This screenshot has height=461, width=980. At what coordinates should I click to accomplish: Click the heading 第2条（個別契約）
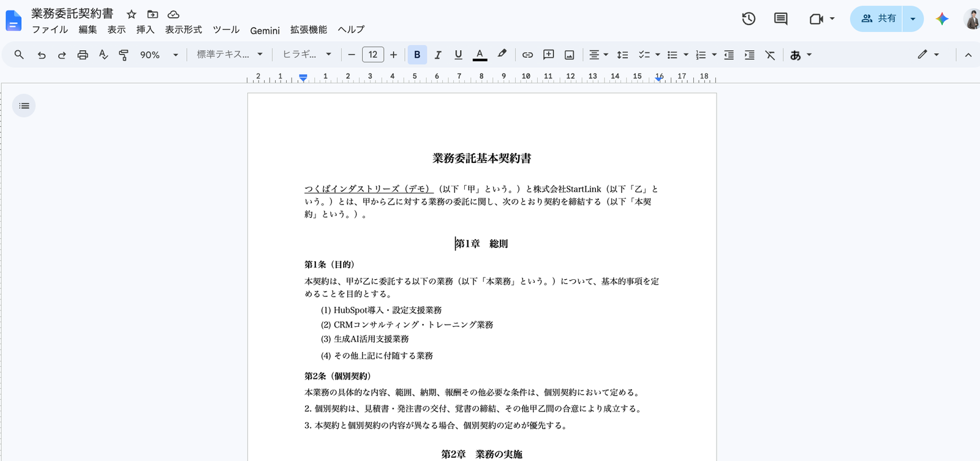(x=337, y=376)
